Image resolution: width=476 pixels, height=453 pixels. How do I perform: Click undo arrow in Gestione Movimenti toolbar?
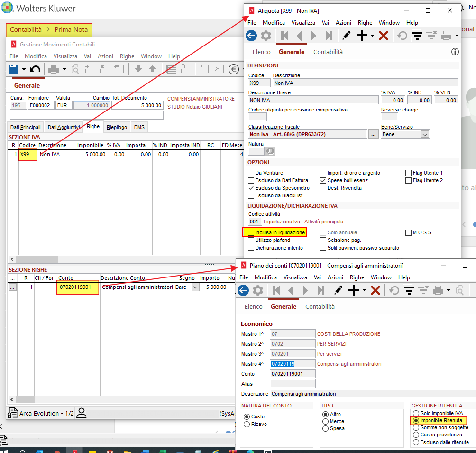(35, 69)
